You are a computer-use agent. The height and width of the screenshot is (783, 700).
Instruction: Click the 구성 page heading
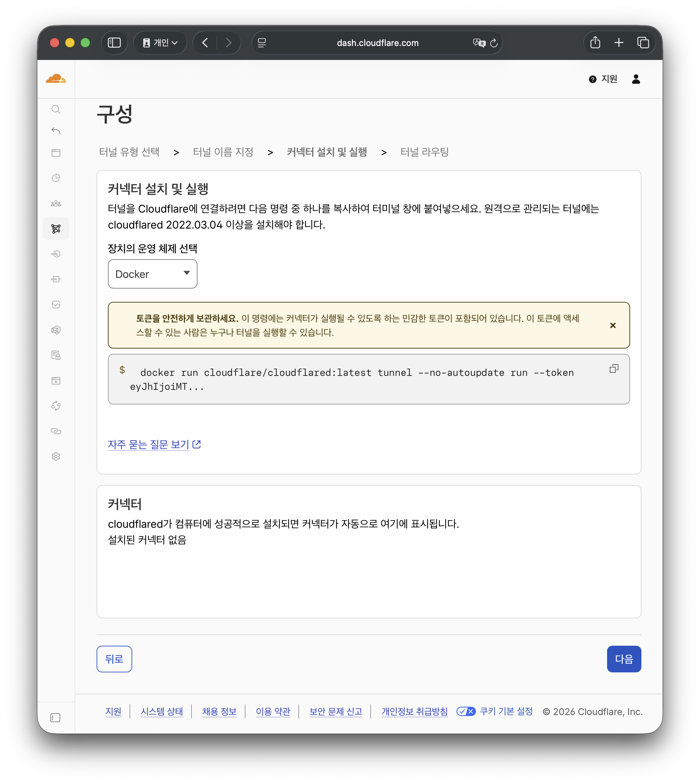click(115, 114)
